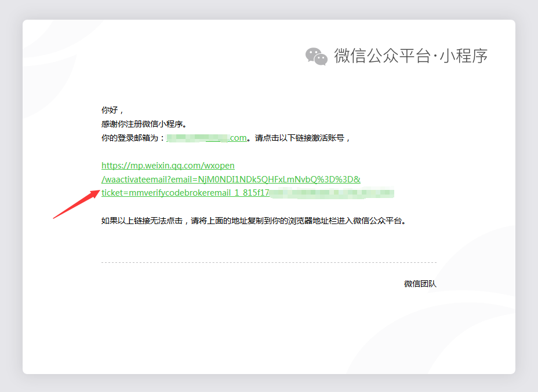Click the dashed divider line above the signature

(x=269, y=262)
